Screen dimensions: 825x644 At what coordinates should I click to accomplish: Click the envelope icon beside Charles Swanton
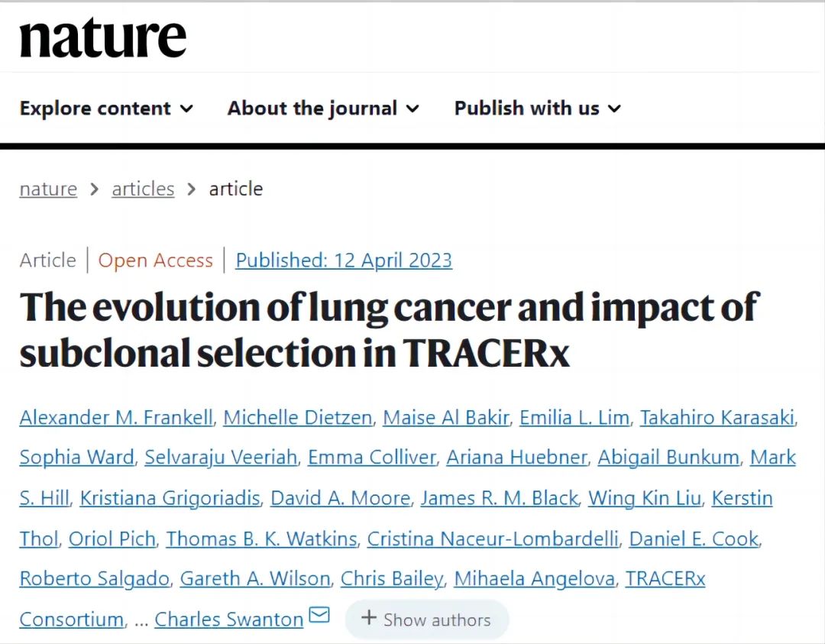319,615
